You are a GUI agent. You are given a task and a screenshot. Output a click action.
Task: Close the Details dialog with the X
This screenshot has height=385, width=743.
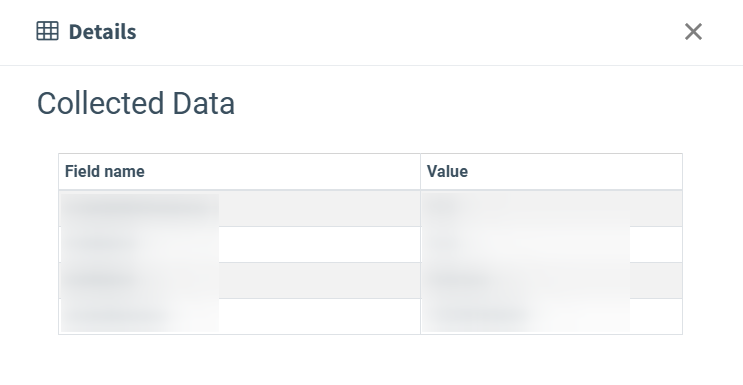693,32
